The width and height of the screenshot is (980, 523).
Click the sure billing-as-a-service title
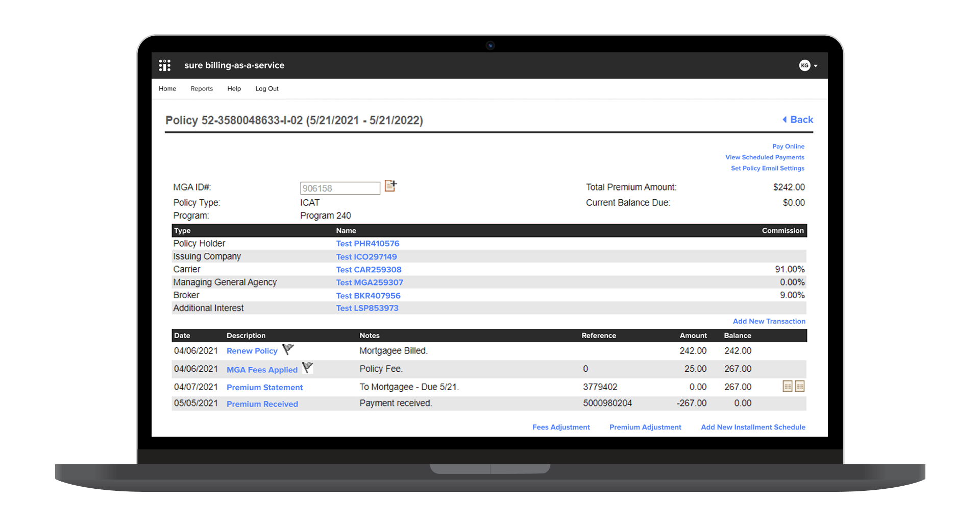pos(234,65)
